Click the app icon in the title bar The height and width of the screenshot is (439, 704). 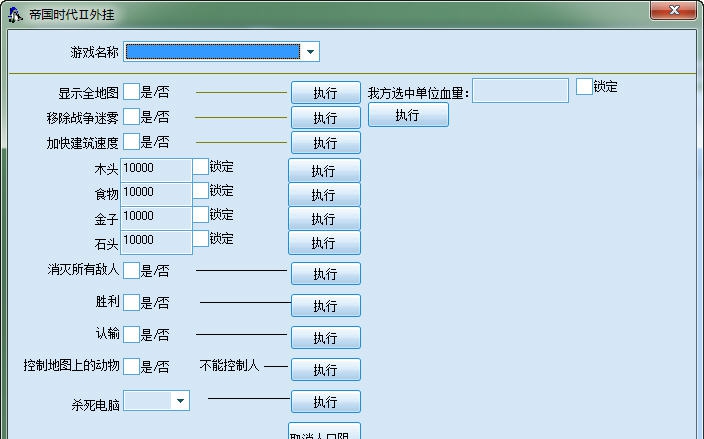15,15
